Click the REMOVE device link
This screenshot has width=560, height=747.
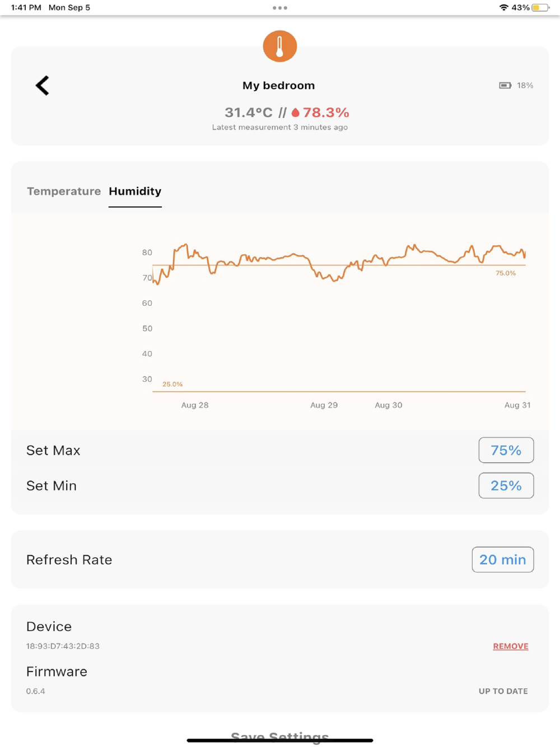coord(511,646)
